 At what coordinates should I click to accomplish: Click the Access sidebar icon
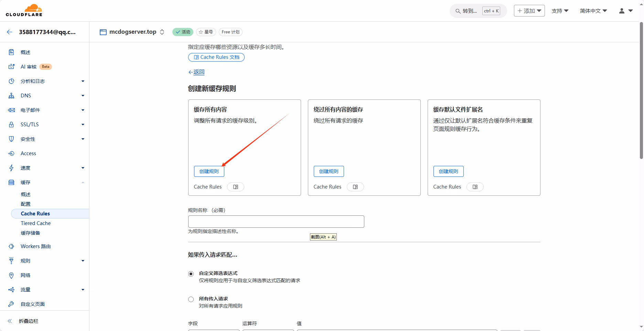(x=11, y=153)
